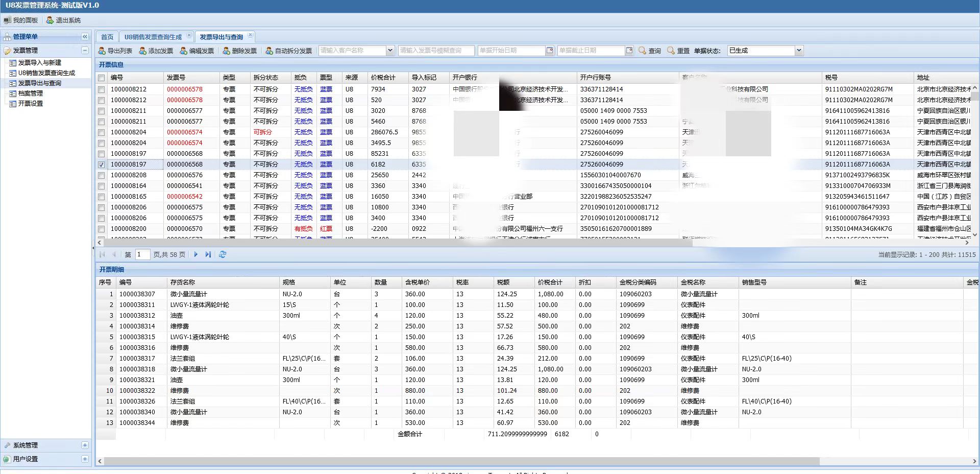Image resolution: width=980 pixels, height=474 pixels.
Task: Open the 单据状态 已生成 dropdown
Action: click(799, 51)
